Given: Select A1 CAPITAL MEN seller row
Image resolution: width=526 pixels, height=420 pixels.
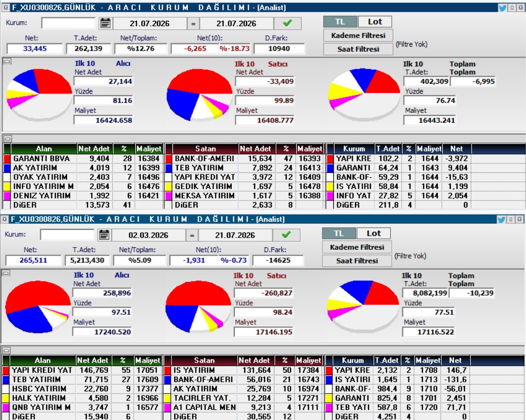Looking at the screenshot, I should click(x=243, y=407).
